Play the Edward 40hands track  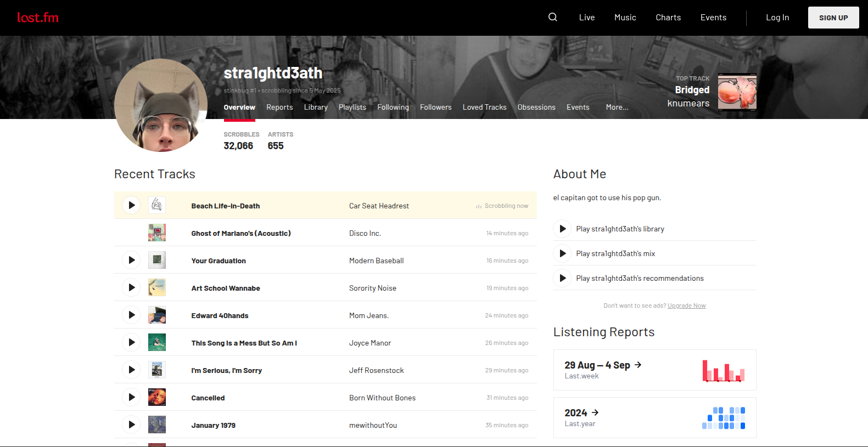(x=131, y=315)
